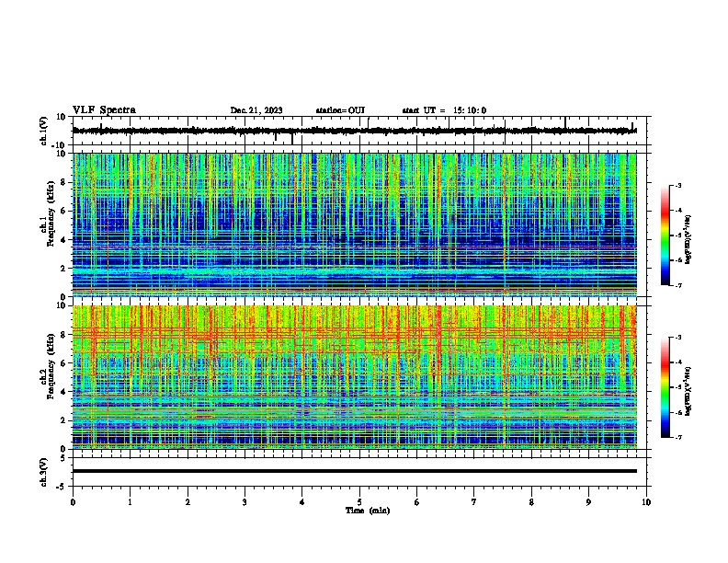Screen dimensions: 728x563
Task: Click the ch.3 thick black signal line
Action: coord(354,471)
